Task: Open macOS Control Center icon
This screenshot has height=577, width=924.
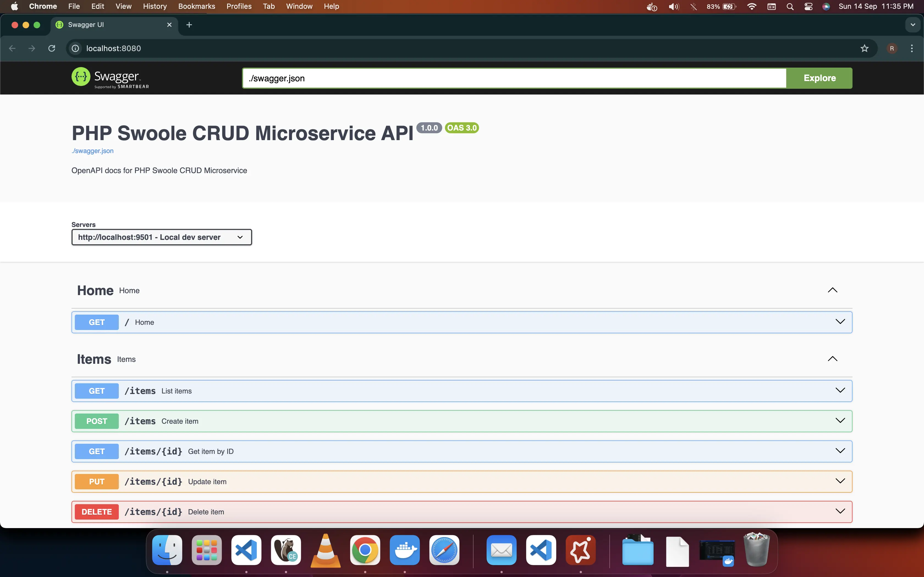Action: (x=808, y=7)
